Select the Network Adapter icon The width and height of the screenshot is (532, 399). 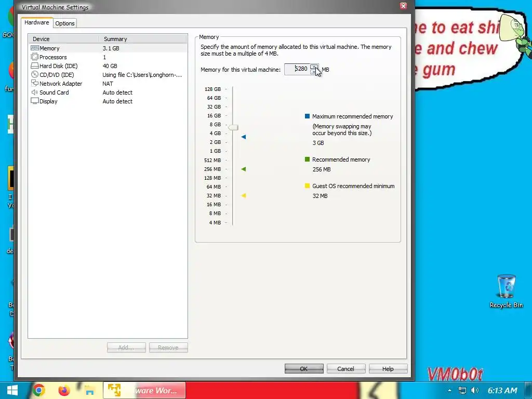[35, 83]
